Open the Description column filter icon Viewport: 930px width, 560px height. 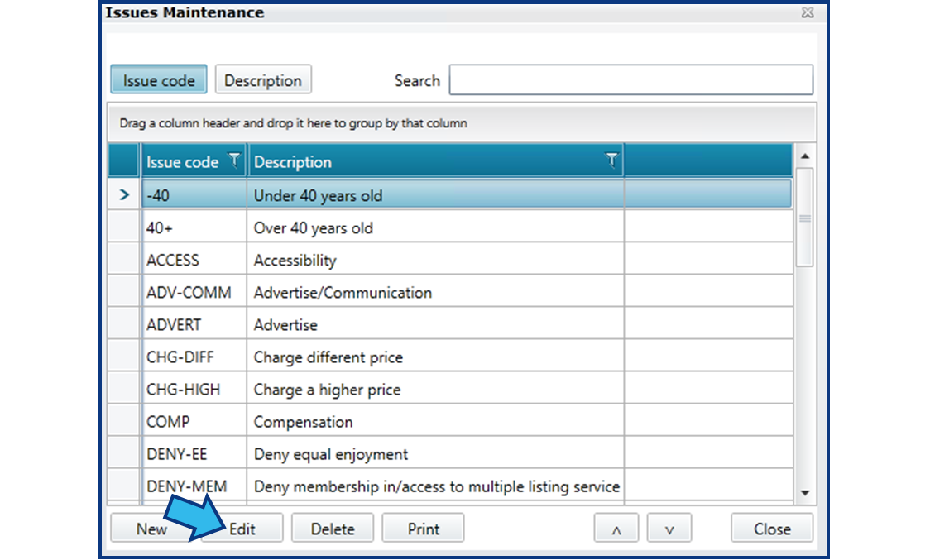611,160
